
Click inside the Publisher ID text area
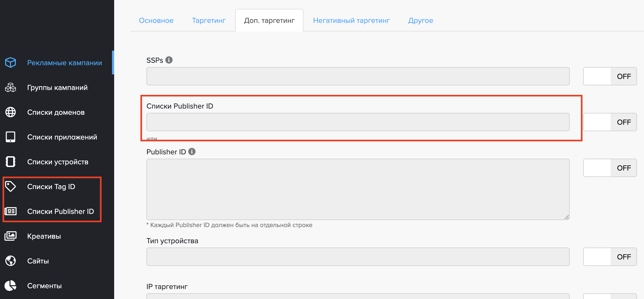pyautogui.click(x=358, y=189)
